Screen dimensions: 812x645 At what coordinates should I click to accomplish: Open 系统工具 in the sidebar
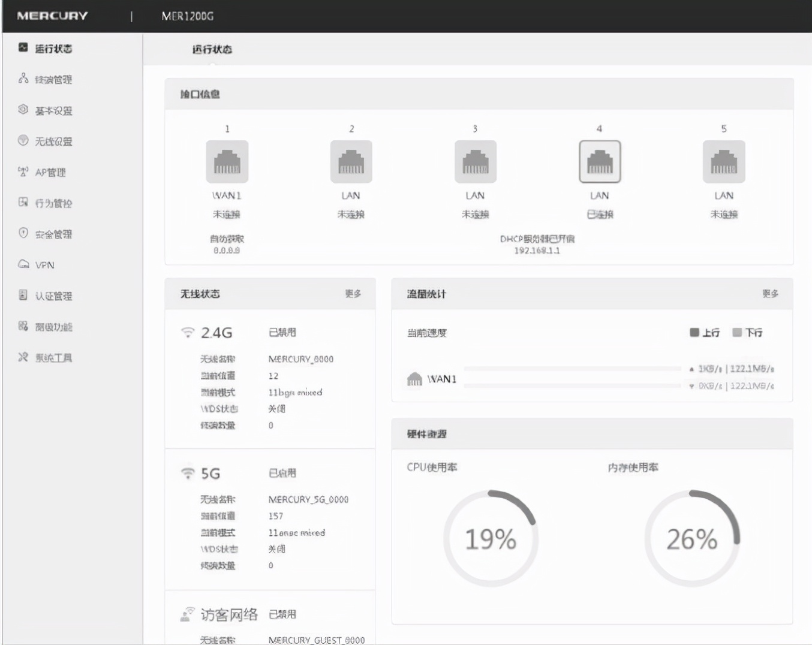point(53,358)
